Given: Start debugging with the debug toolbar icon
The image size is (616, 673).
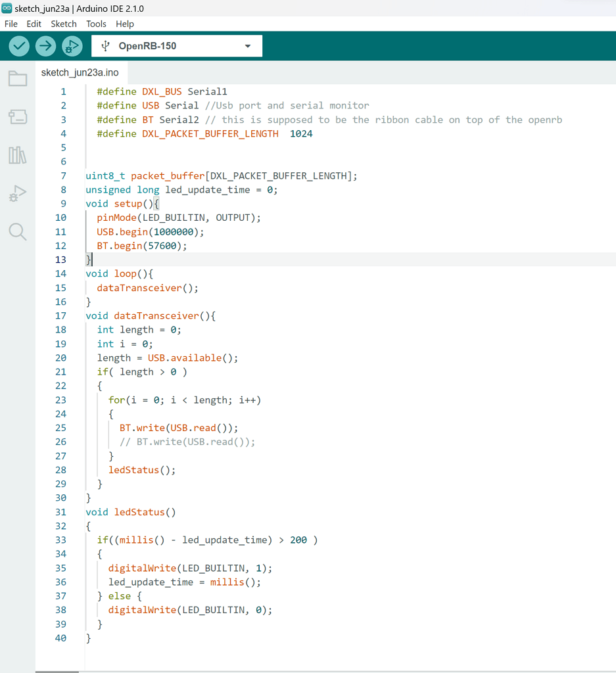Looking at the screenshot, I should [72, 45].
